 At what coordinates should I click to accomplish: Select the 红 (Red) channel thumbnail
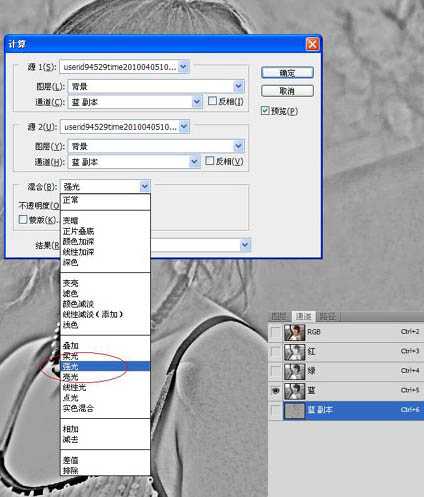[x=294, y=352]
